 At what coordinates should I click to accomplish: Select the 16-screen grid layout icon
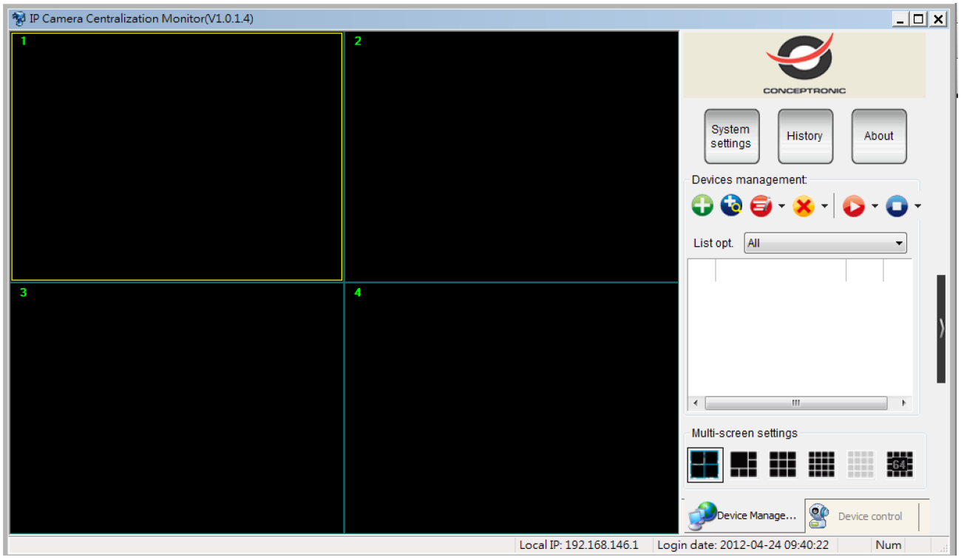coord(821,464)
